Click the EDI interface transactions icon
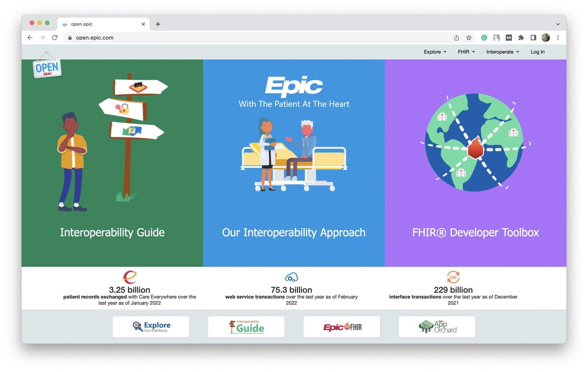Viewport: 588px width, 372px height. point(453,277)
